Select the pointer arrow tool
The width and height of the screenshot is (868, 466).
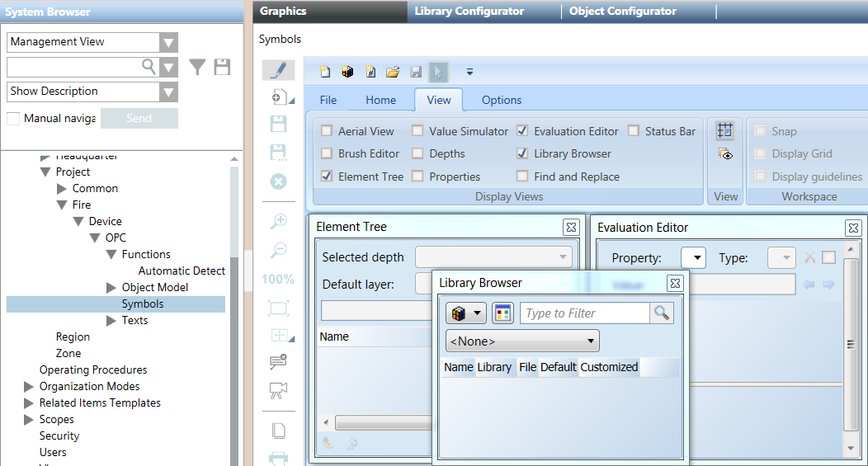tap(438, 72)
